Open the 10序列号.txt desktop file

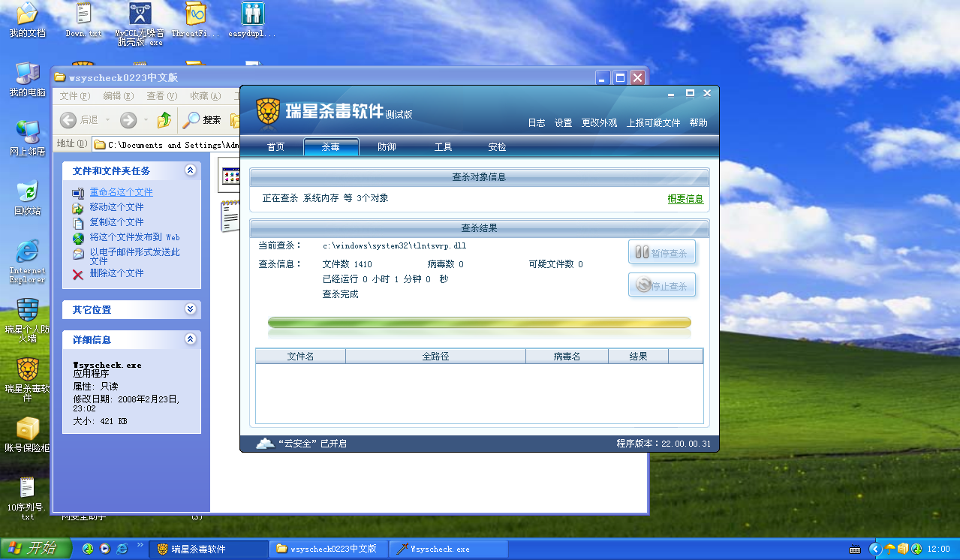(27, 498)
